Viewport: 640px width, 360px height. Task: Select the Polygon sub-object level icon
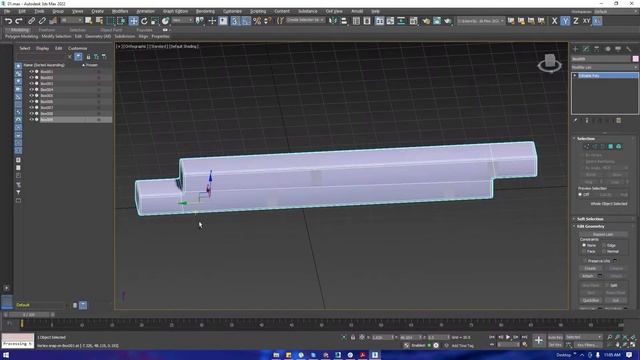611,146
